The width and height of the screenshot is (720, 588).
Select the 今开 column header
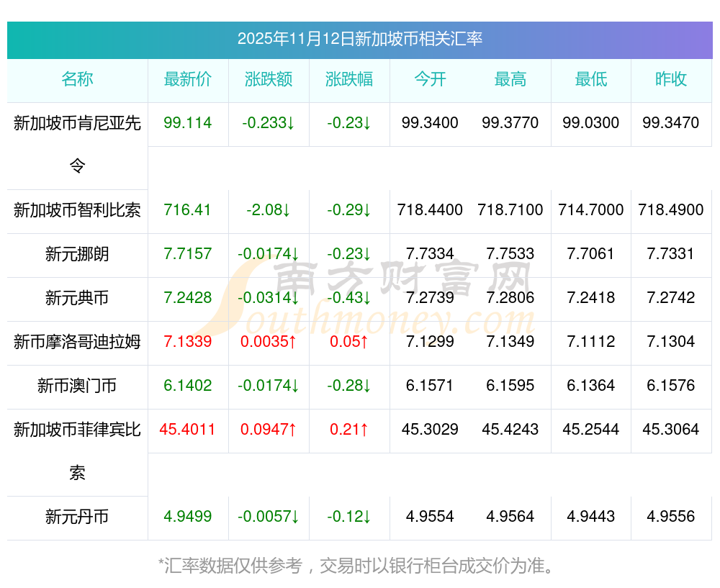tap(430, 79)
